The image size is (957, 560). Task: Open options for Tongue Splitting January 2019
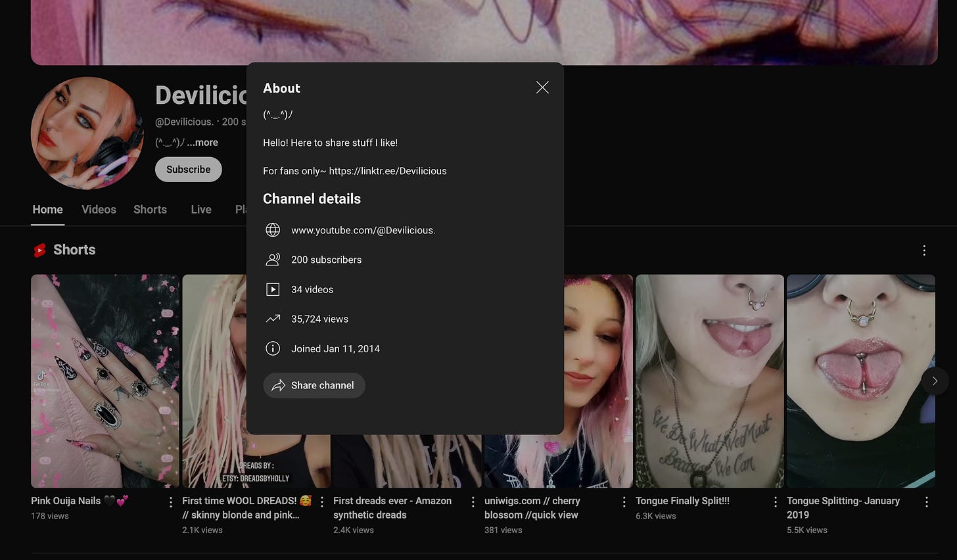coord(927,502)
